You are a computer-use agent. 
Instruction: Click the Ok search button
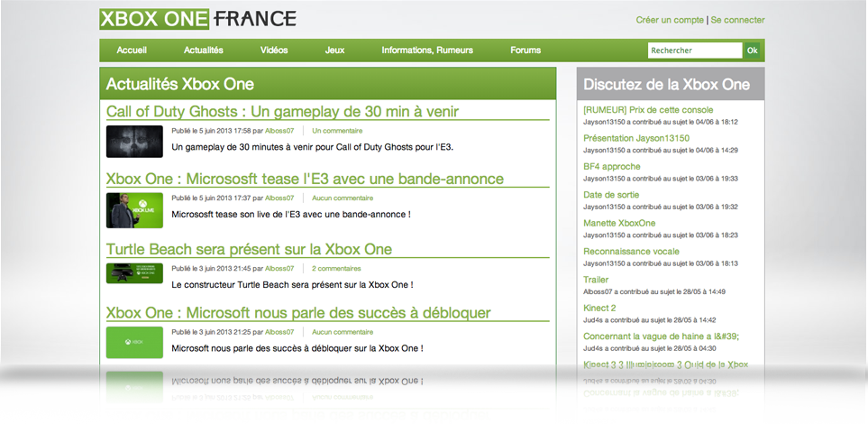(x=753, y=51)
